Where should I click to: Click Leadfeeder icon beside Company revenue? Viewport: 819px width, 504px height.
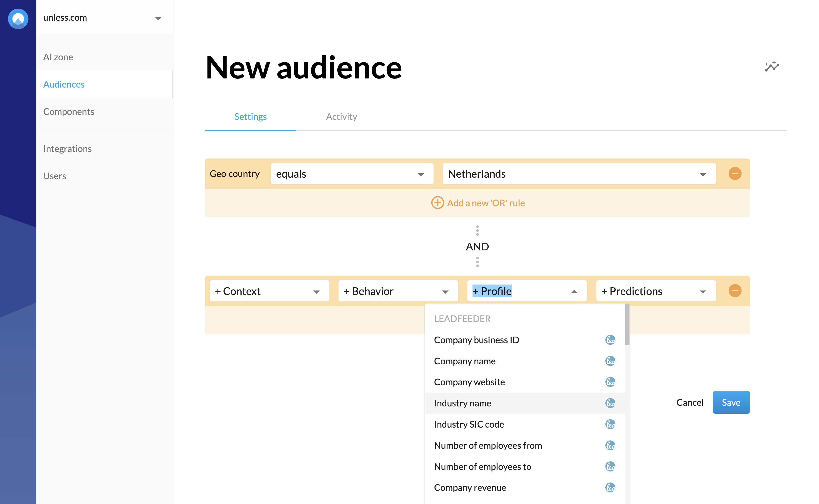point(610,488)
